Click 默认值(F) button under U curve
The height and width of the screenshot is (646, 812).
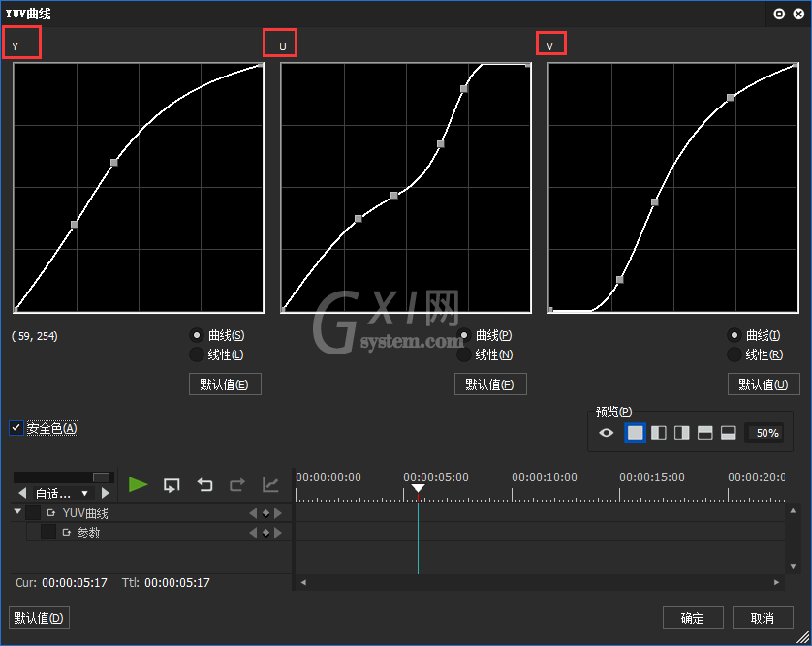[490, 385]
